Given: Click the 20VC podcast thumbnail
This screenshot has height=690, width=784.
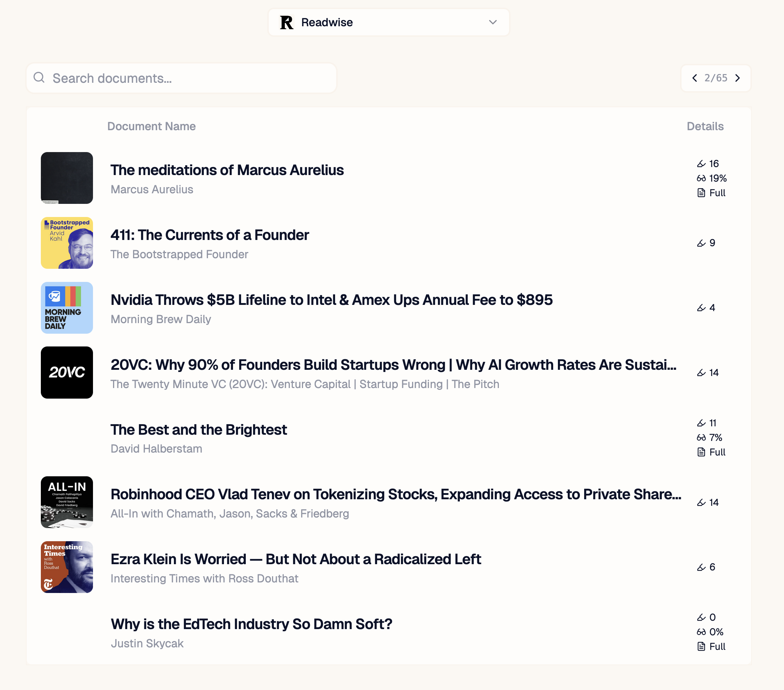Looking at the screenshot, I should point(67,372).
